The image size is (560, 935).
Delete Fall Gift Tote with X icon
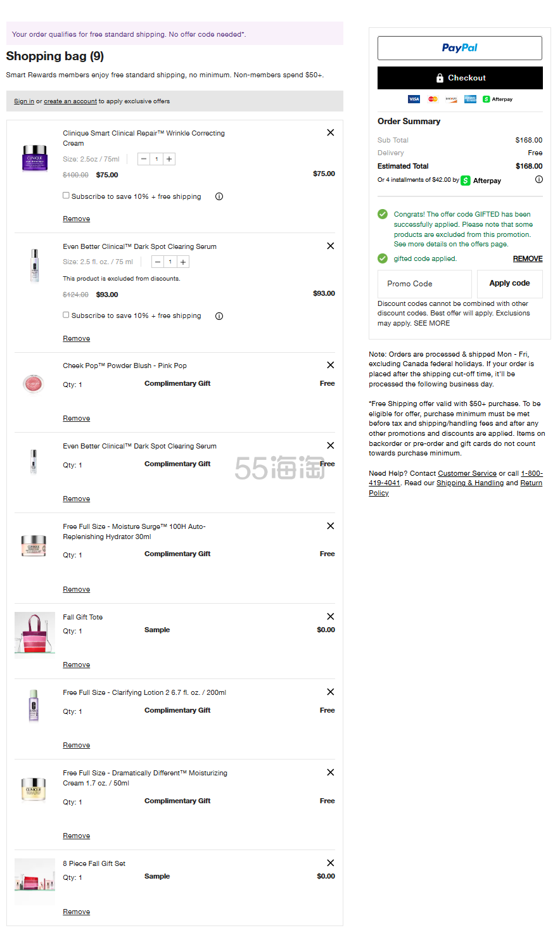point(330,616)
